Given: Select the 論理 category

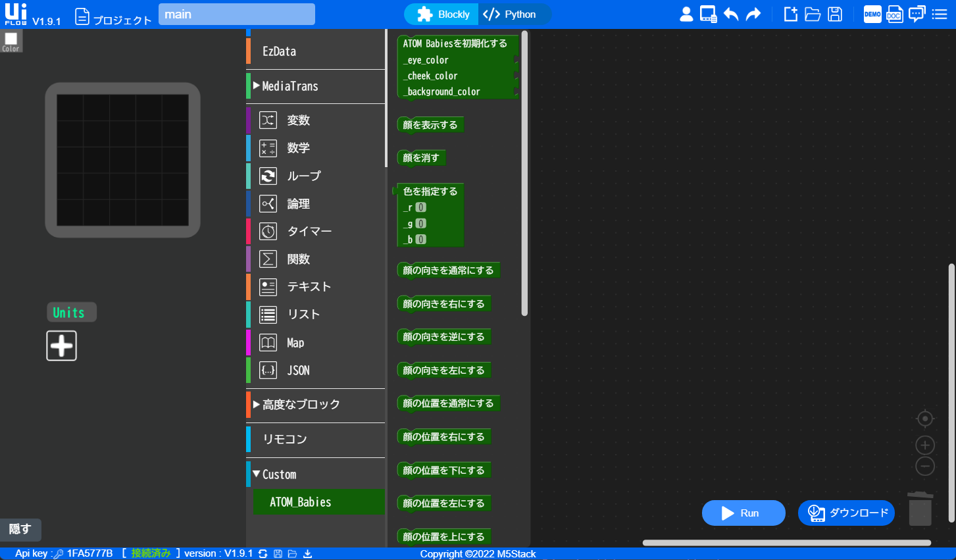Looking at the screenshot, I should tap(316, 204).
